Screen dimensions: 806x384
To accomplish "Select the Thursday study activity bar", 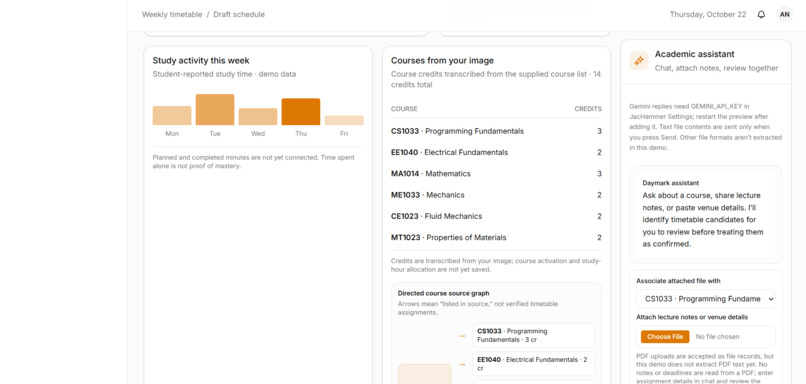I will pos(301,112).
